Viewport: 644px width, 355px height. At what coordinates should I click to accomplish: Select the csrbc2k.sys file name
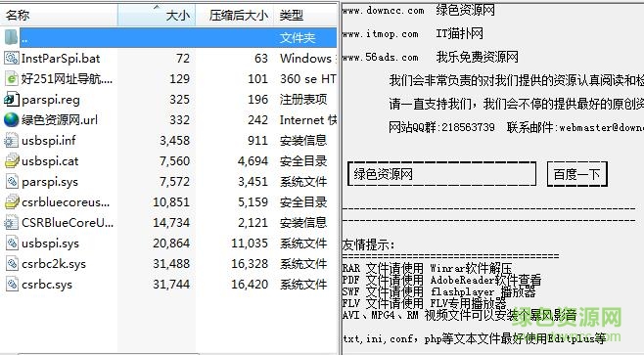tap(54, 263)
